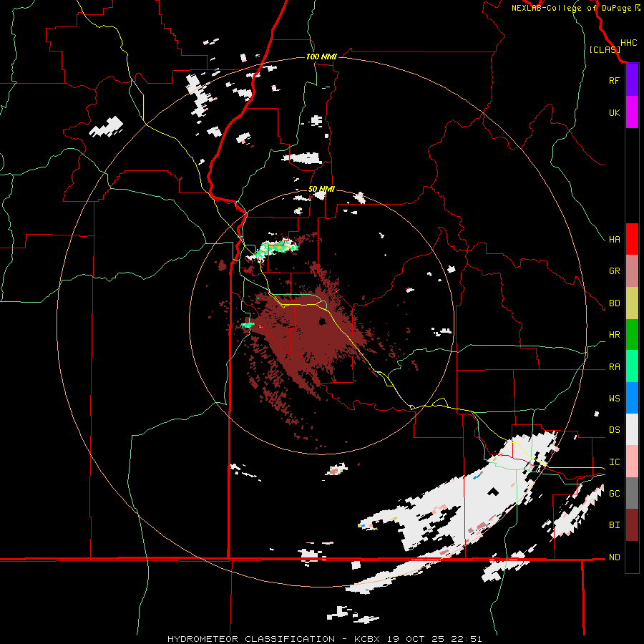Screen dimensions: 644x644
Task: Click the black diamond gap inside the white band
Action: tap(493, 491)
